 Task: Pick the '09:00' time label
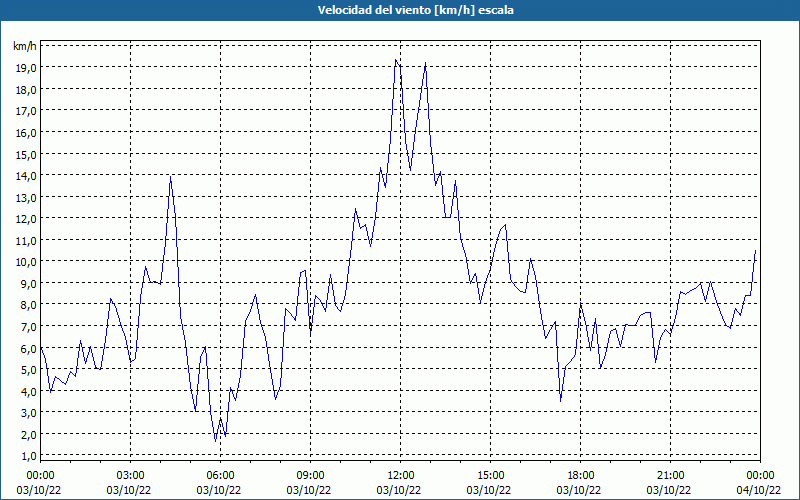point(310,476)
